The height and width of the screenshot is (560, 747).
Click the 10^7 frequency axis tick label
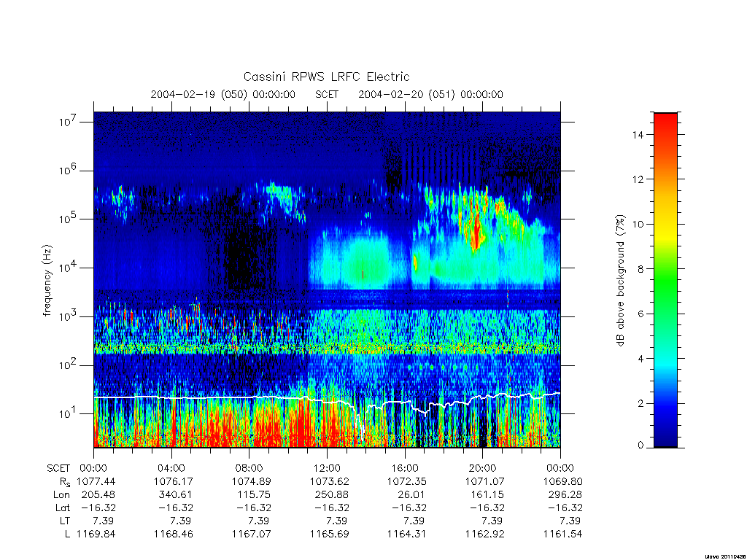69,122
